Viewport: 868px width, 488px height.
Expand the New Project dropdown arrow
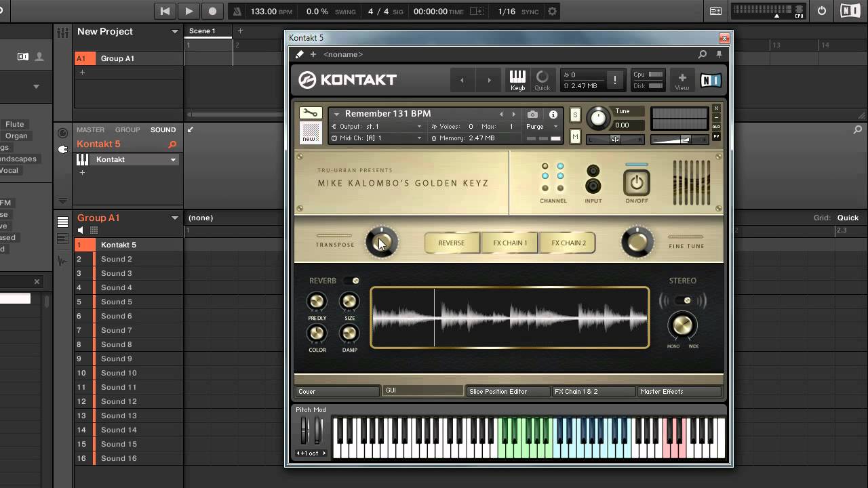tap(174, 32)
